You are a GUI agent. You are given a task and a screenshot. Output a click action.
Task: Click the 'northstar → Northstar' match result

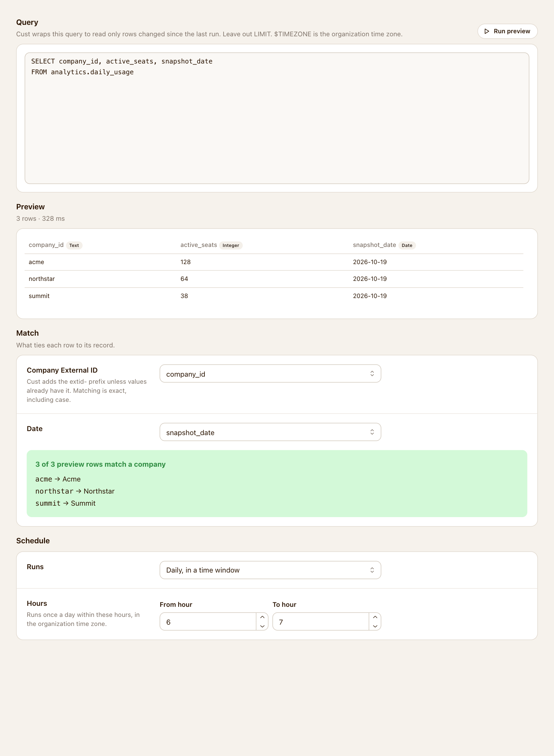coord(75,491)
